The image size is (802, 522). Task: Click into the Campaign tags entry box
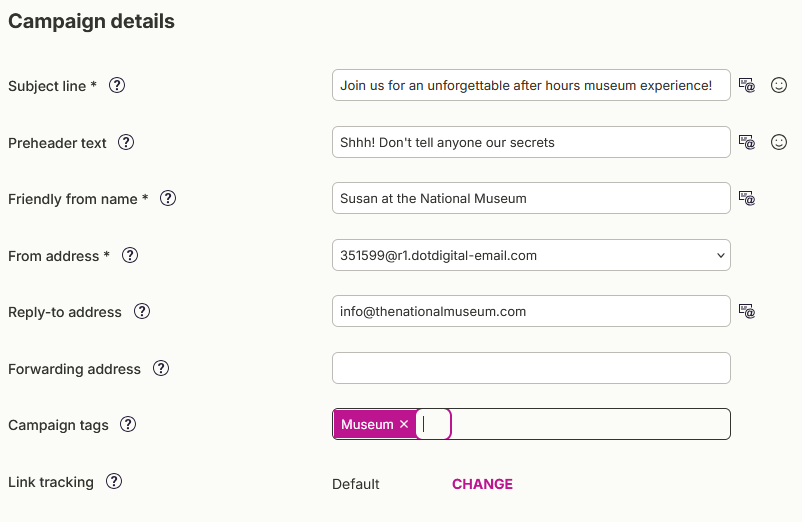click(590, 424)
